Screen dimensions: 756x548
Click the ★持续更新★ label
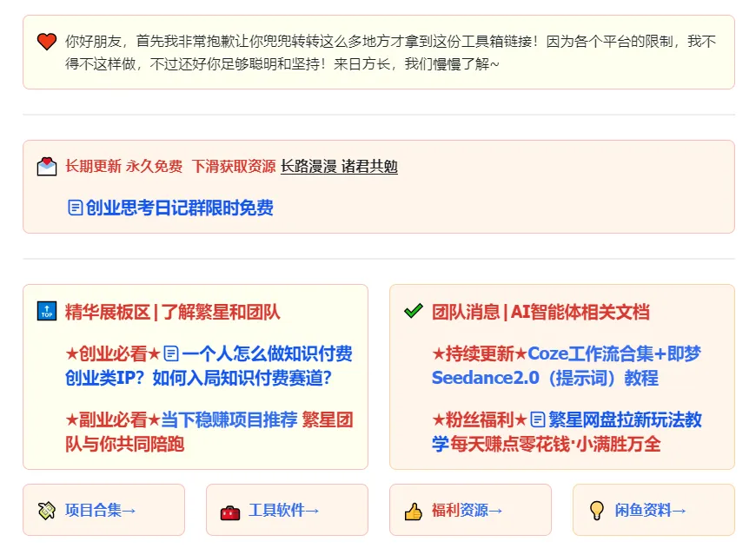click(480, 353)
